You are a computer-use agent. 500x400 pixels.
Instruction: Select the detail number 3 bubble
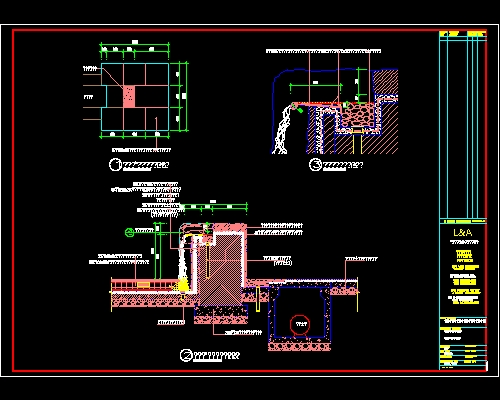point(315,165)
